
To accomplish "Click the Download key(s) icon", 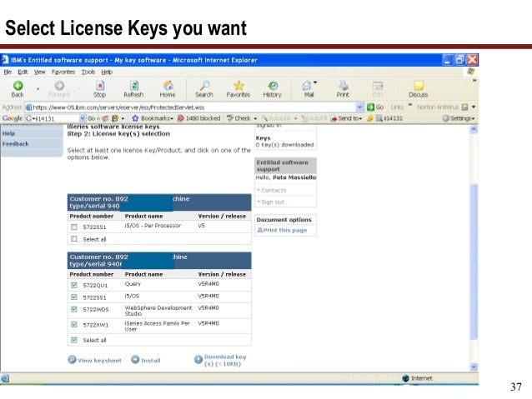I will tap(198, 359).
